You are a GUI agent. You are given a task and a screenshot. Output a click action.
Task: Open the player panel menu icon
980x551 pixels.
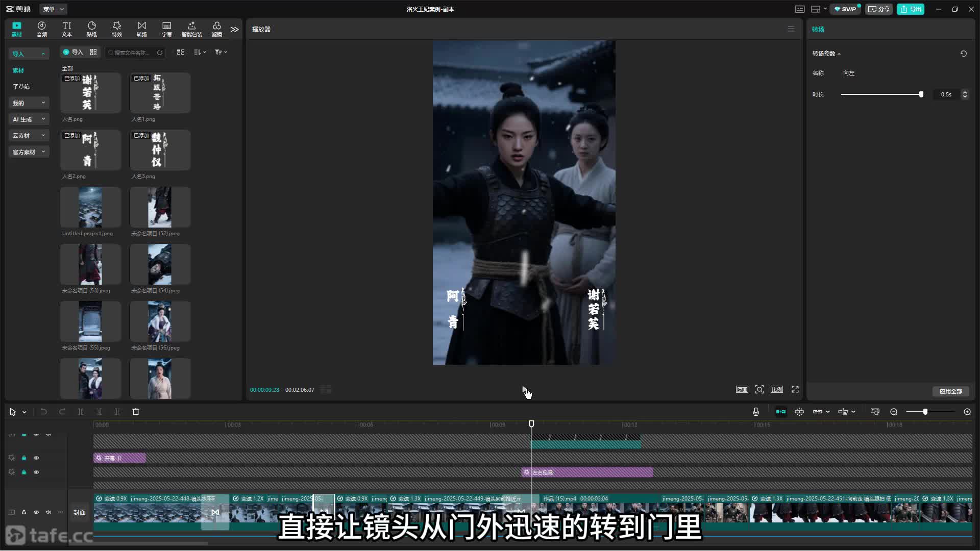point(791,29)
